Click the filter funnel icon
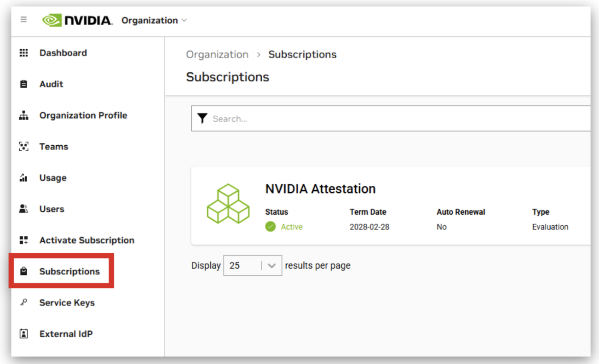 click(202, 119)
